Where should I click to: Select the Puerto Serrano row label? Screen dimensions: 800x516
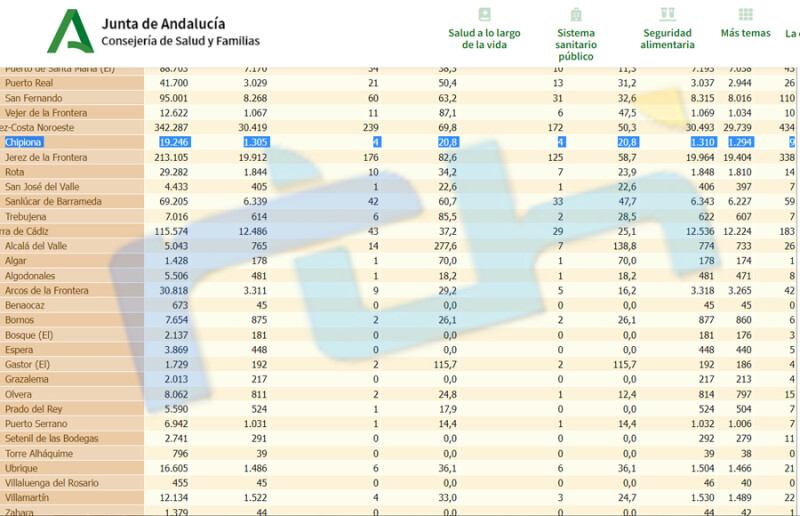pos(36,424)
